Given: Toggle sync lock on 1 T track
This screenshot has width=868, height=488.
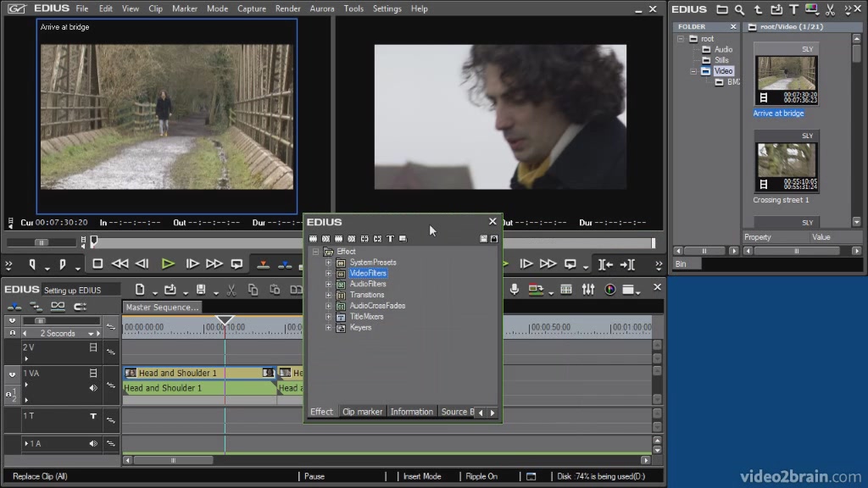Looking at the screenshot, I should [111, 420].
